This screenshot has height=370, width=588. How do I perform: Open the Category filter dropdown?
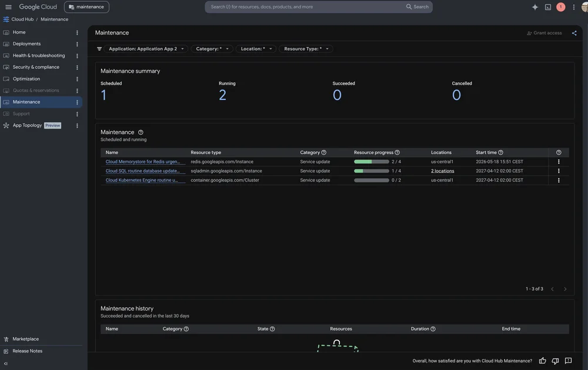click(x=212, y=49)
